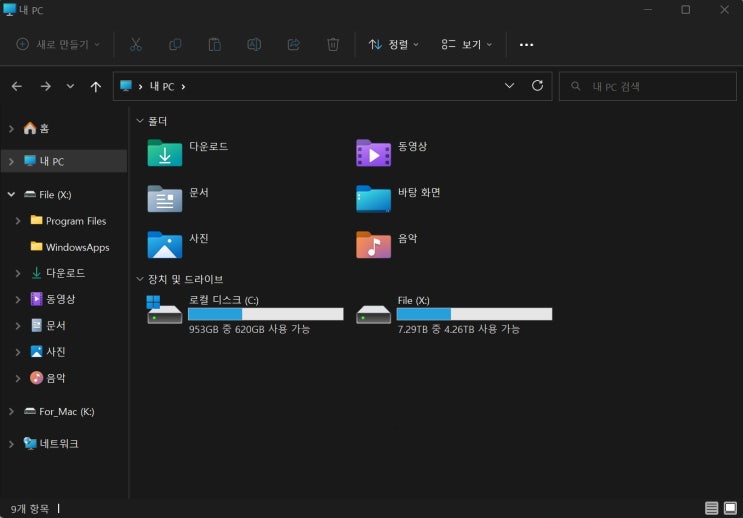The height and width of the screenshot is (518, 743).
Task: Click the '9개 항목' status bar text
Action: 30,509
